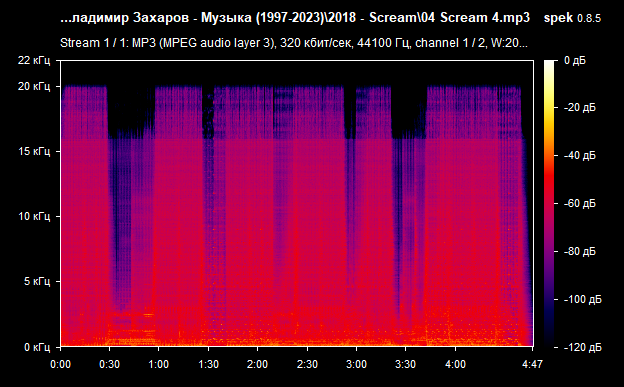This screenshot has width=624, height=387.
Task: Select the 5 кГц frequency label
Action: [37, 281]
